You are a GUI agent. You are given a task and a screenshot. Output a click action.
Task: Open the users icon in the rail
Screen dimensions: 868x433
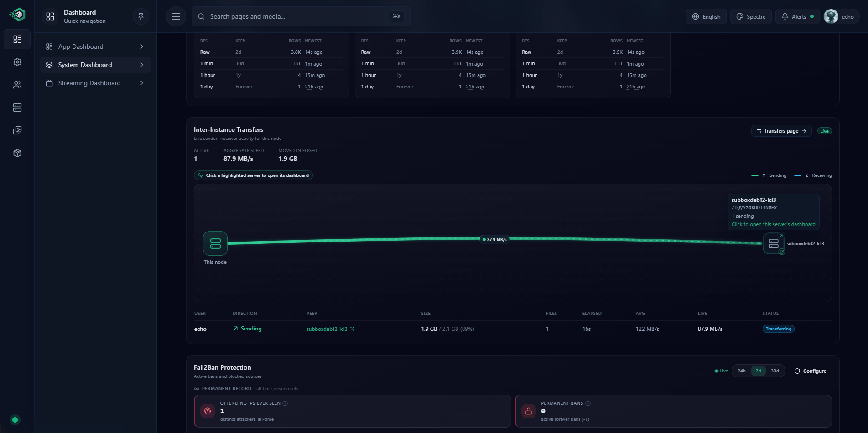(17, 85)
